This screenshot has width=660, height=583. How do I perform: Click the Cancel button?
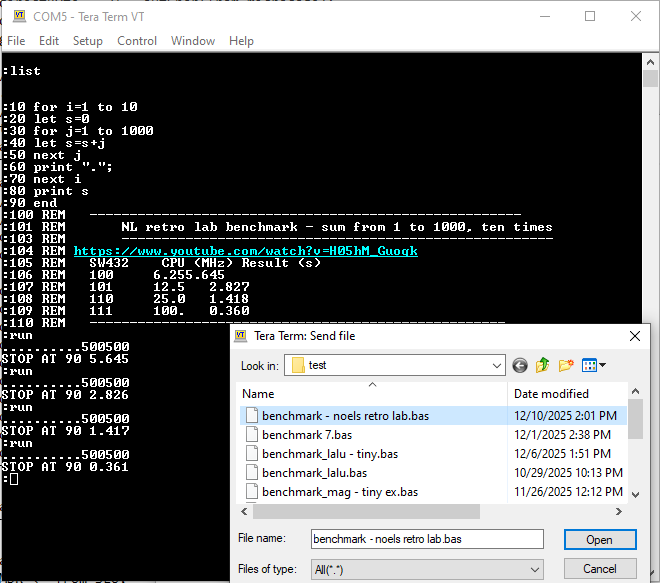click(x=599, y=569)
